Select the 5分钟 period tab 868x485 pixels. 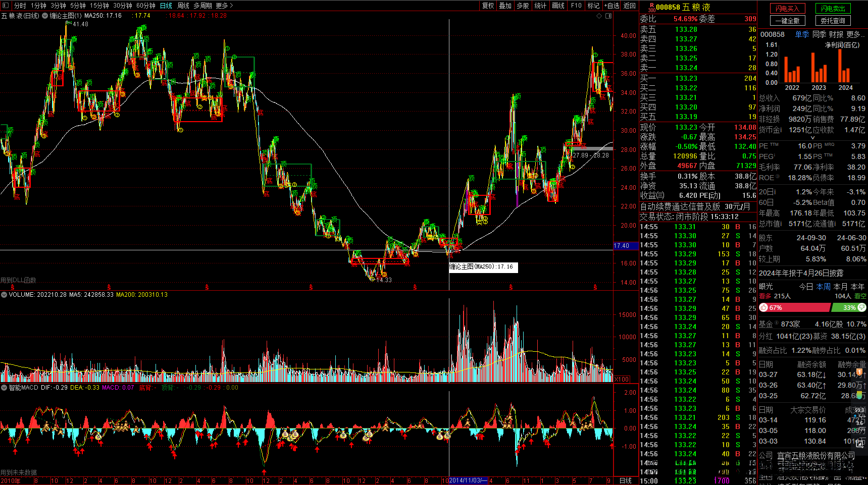click(x=78, y=6)
